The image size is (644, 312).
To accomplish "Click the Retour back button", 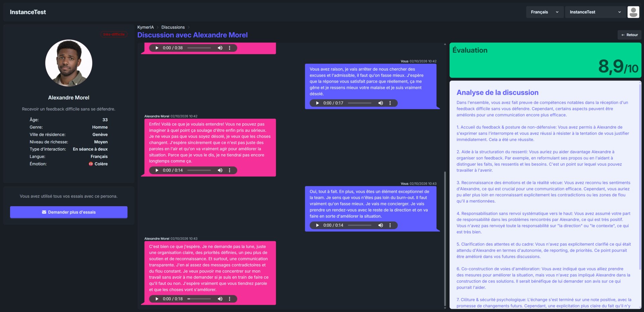I will pyautogui.click(x=629, y=35).
